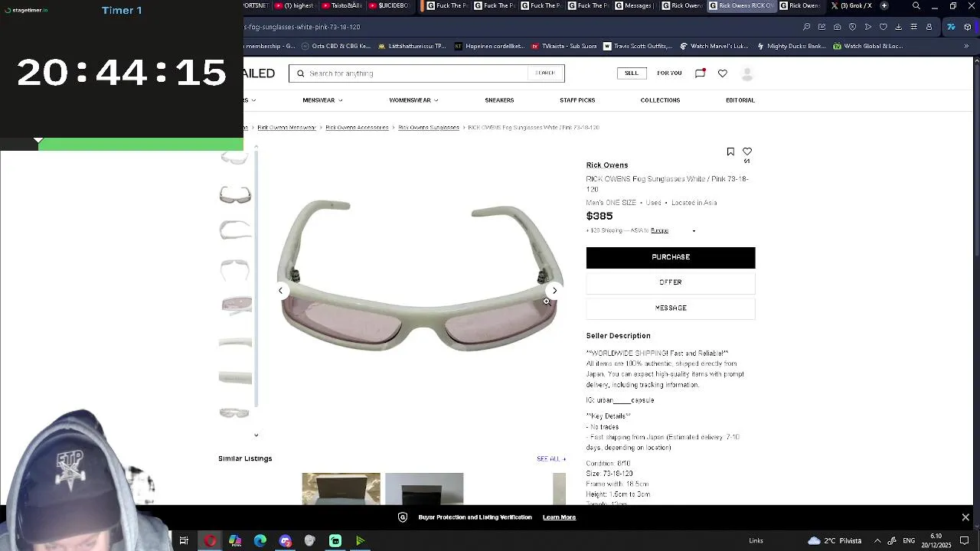Click the address bar search icon
The height and width of the screenshot is (551, 980).
(x=806, y=27)
